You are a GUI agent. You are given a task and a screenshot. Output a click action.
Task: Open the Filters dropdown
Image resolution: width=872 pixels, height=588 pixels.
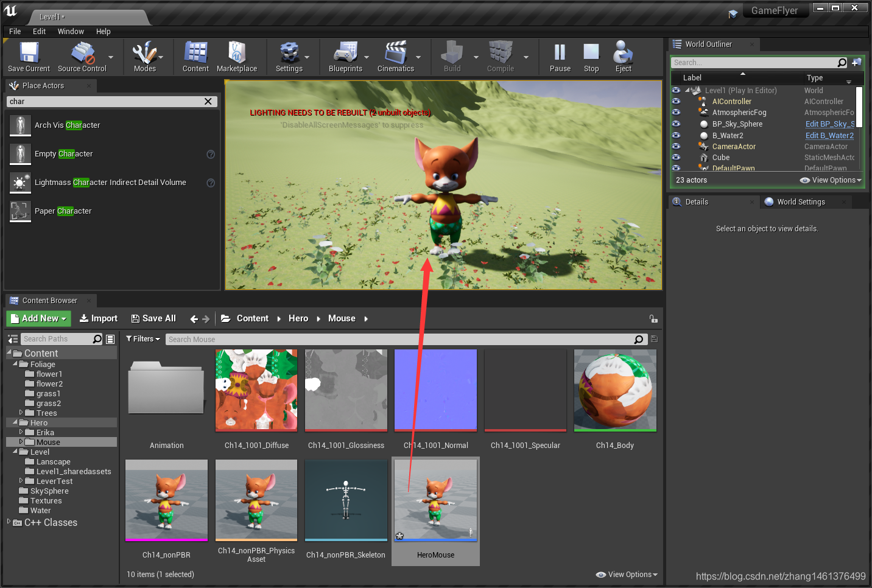pos(143,339)
